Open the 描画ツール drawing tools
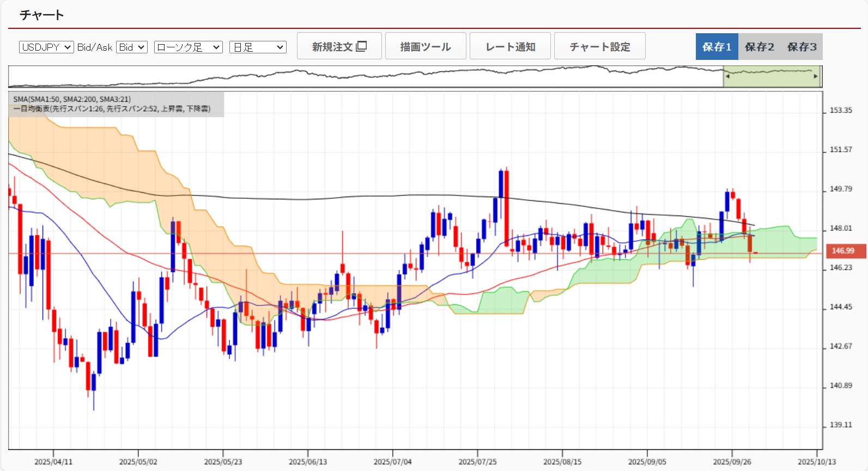The image size is (868, 471). pos(426,46)
